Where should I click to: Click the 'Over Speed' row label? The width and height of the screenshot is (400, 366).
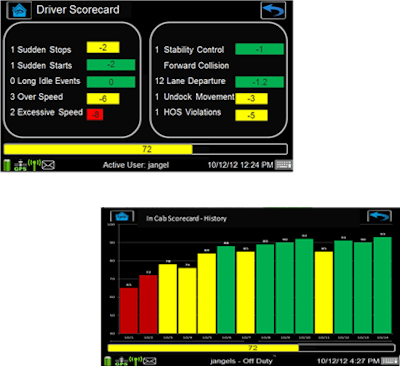(x=40, y=97)
